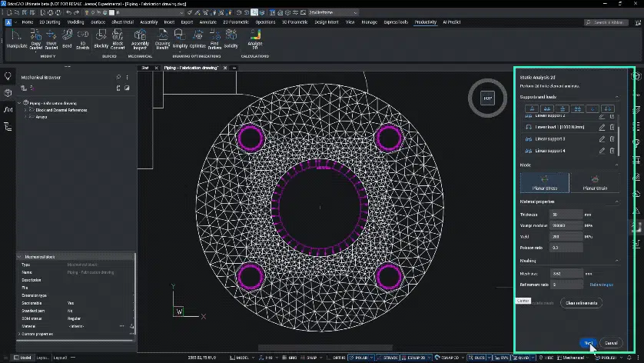Click the TOP view cube face
The width and height of the screenshot is (644, 363).
tap(486, 98)
